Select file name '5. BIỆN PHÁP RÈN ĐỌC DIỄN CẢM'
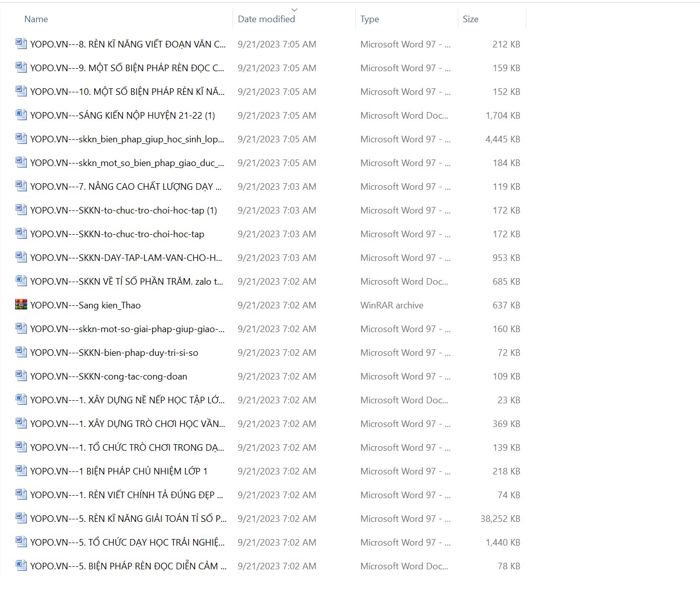This screenshot has height=589, width=700. (x=128, y=566)
